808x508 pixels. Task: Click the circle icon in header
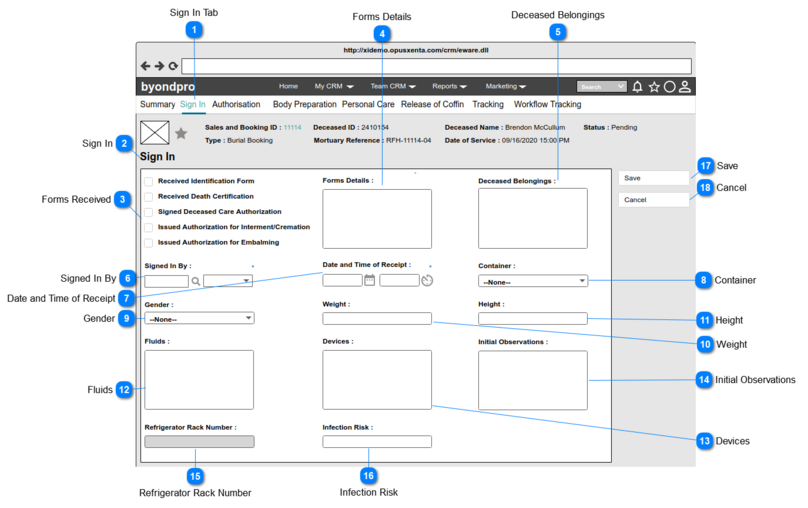669,87
